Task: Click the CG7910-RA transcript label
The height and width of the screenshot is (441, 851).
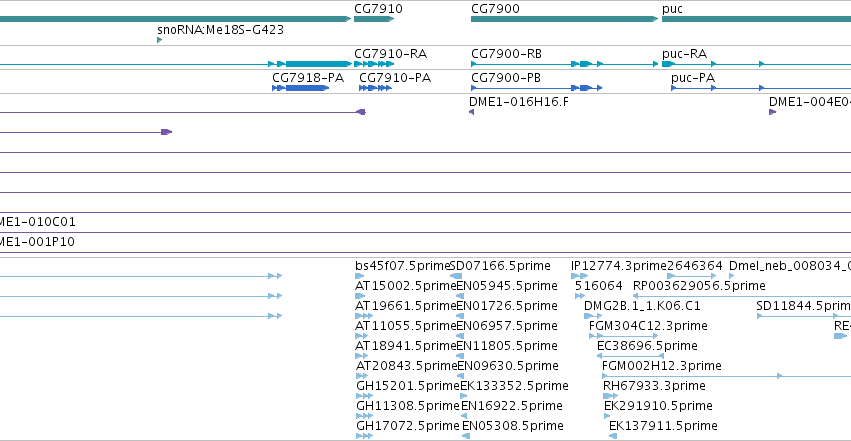Action: (x=390, y=54)
